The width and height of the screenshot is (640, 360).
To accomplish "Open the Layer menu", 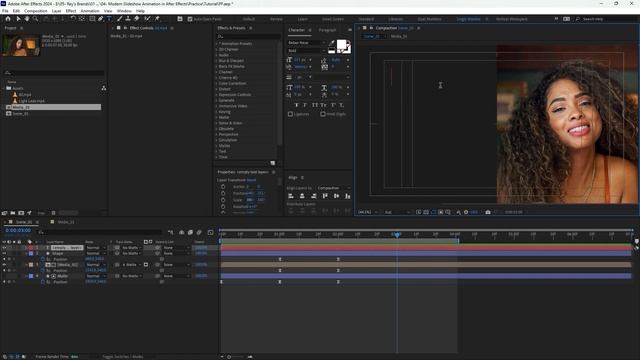I will (56, 11).
